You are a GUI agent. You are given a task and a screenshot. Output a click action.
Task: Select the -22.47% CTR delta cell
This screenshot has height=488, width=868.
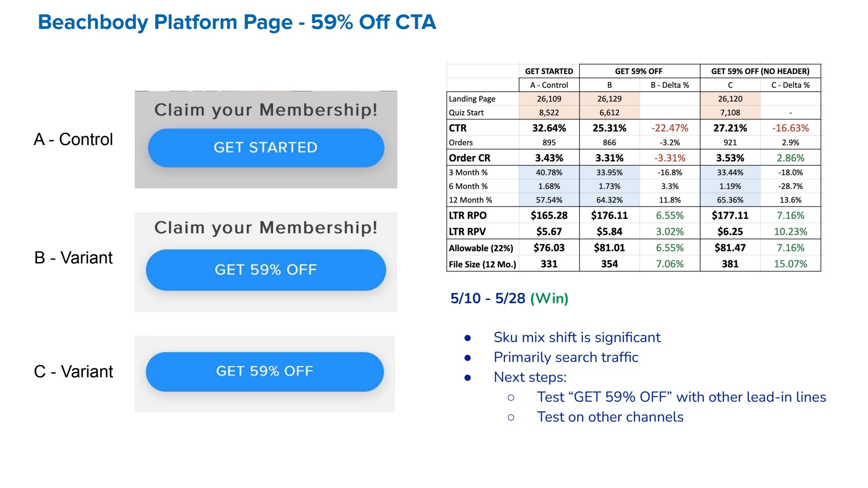tap(670, 128)
